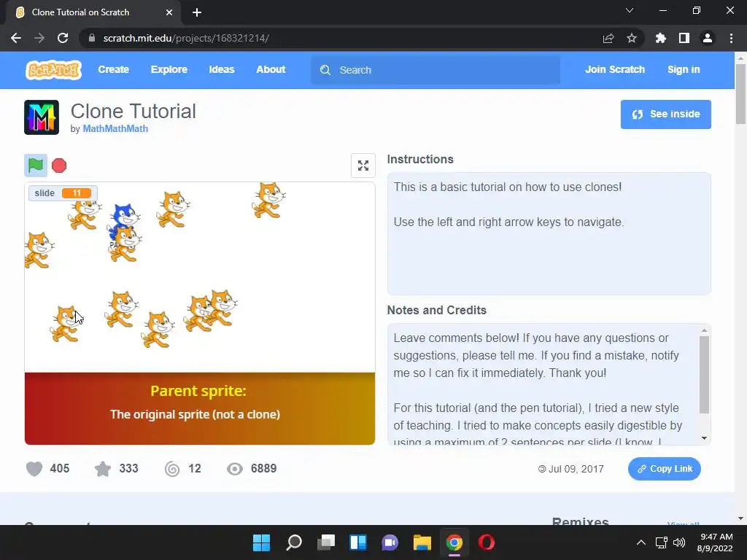Open Widgets from taskbar
Image resolution: width=747 pixels, height=560 pixels.
tap(357, 542)
